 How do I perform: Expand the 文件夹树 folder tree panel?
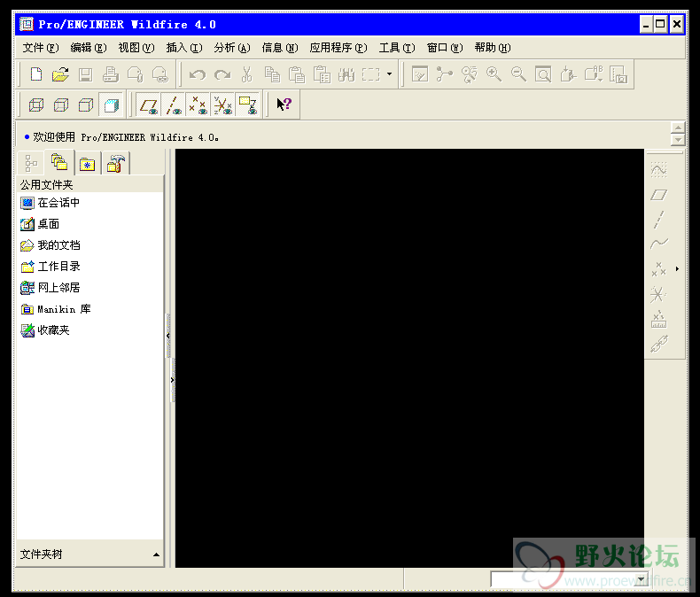[156, 554]
